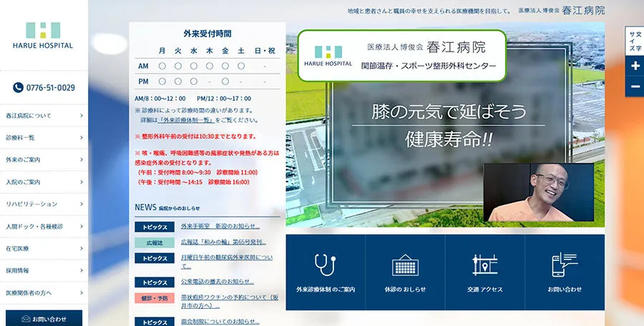Click the 文字サイズ label
The height and width of the screenshot is (326, 644).
click(635, 41)
